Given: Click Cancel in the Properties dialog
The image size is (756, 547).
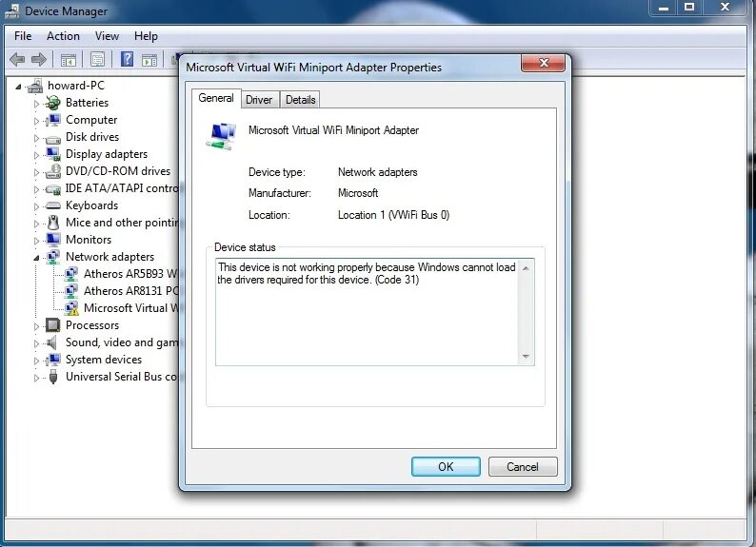Looking at the screenshot, I should (x=523, y=466).
